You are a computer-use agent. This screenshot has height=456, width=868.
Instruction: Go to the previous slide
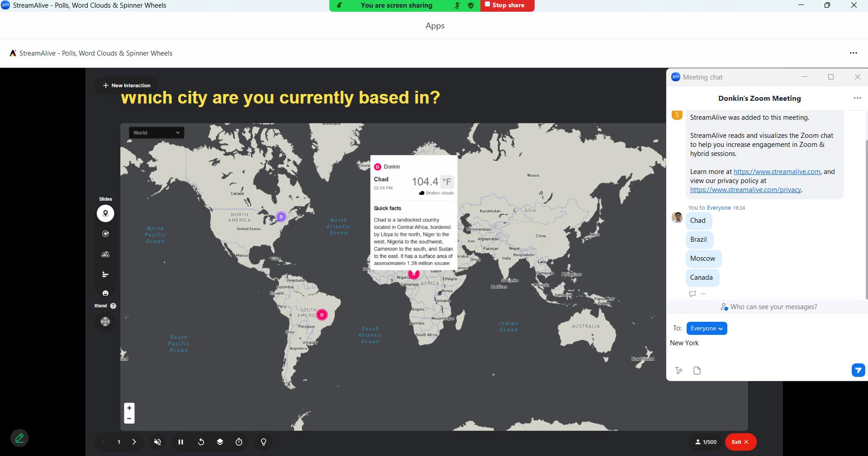(x=104, y=442)
